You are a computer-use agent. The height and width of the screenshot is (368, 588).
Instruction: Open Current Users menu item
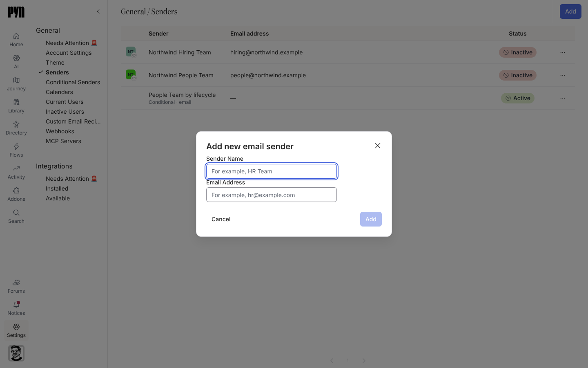65,102
